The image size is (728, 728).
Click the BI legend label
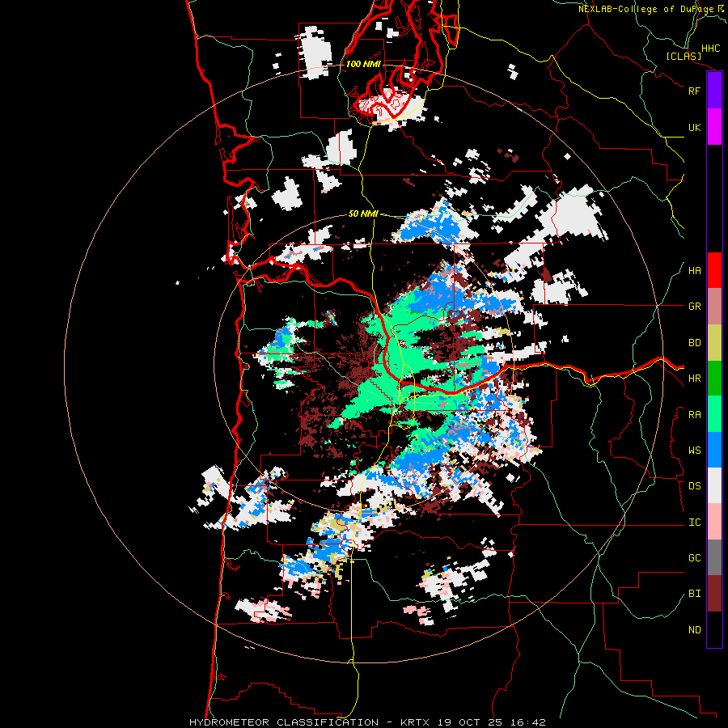[694, 594]
